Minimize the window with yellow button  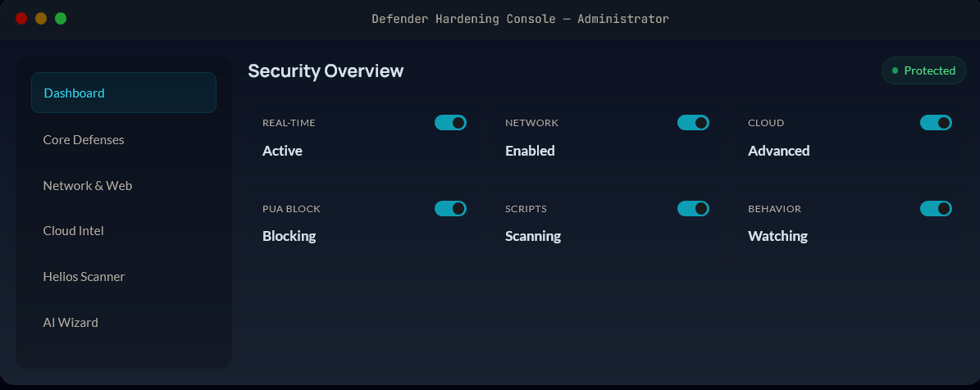coord(41,18)
